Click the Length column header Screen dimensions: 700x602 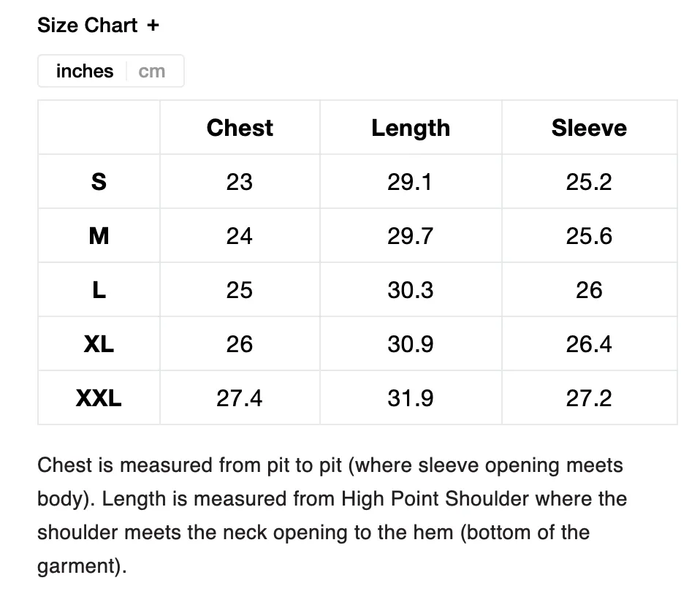click(411, 128)
